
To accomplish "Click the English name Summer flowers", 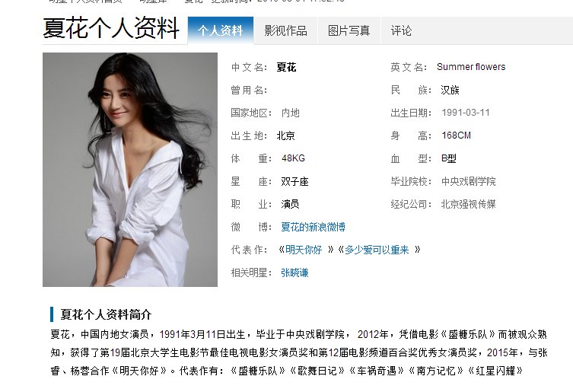I will click(471, 67).
